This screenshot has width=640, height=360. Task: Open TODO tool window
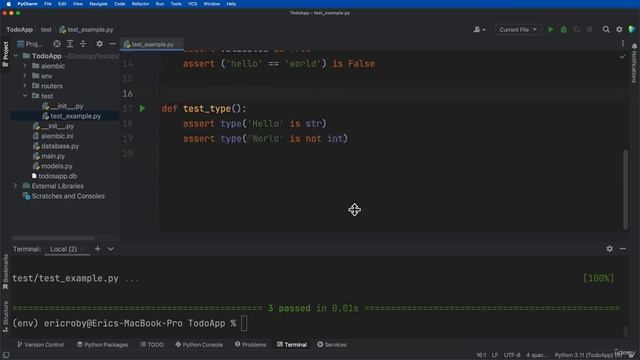click(152, 344)
